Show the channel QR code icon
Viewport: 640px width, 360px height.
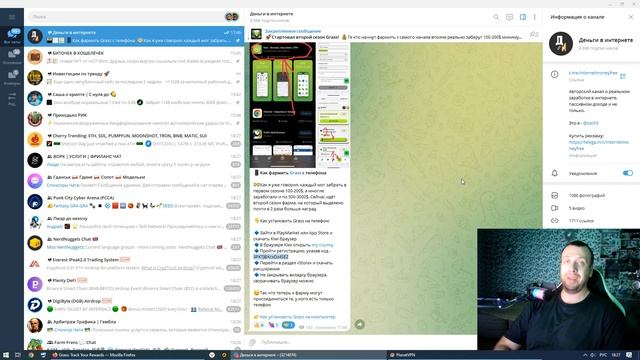(x=623, y=76)
